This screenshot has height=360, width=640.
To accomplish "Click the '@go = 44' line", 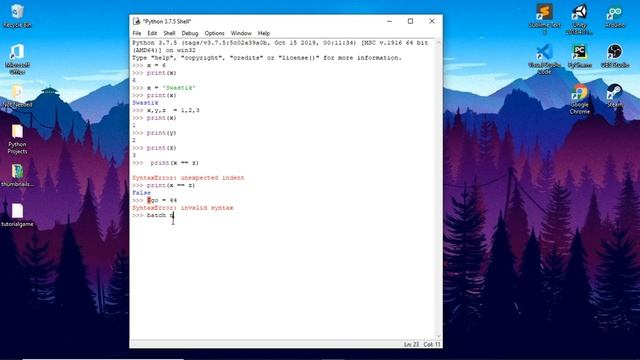I will pyautogui.click(x=155, y=200).
